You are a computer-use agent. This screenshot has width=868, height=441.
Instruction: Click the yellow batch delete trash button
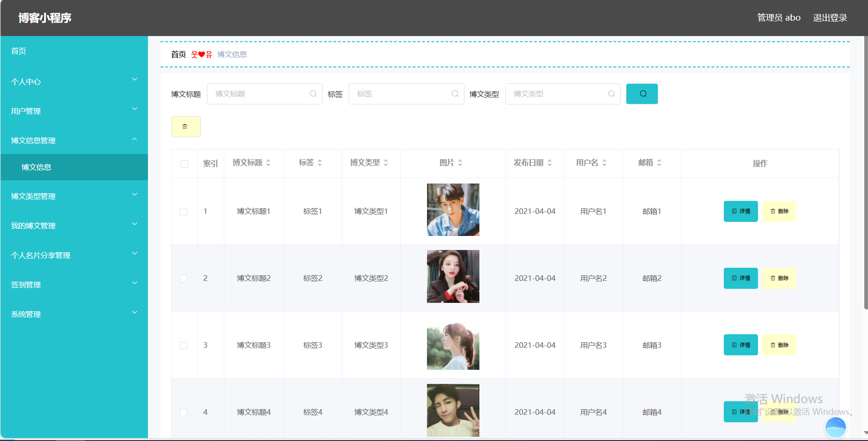(x=186, y=126)
